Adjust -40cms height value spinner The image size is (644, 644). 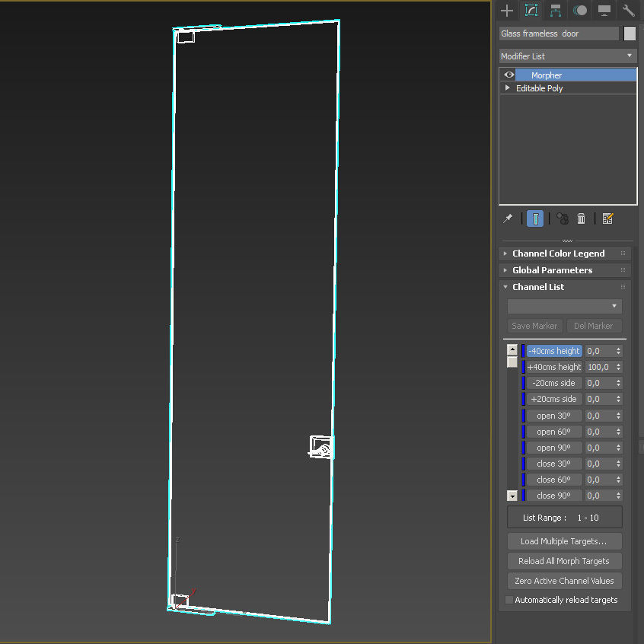(x=618, y=351)
